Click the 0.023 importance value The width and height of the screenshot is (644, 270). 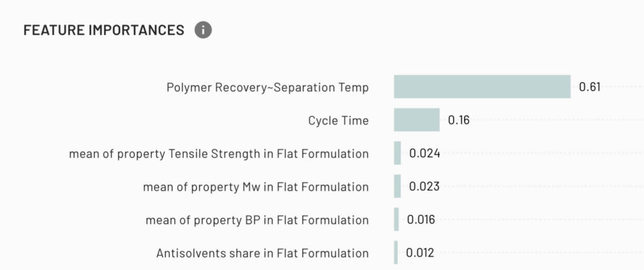(425, 186)
